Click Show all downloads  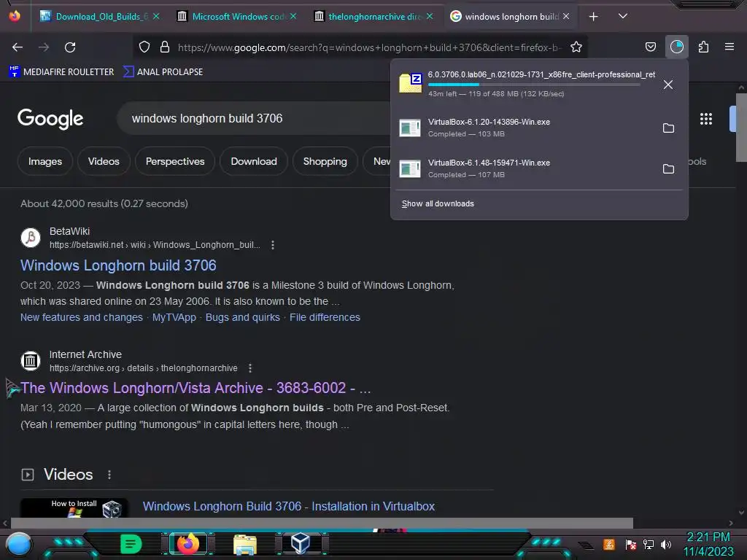pyautogui.click(x=438, y=204)
